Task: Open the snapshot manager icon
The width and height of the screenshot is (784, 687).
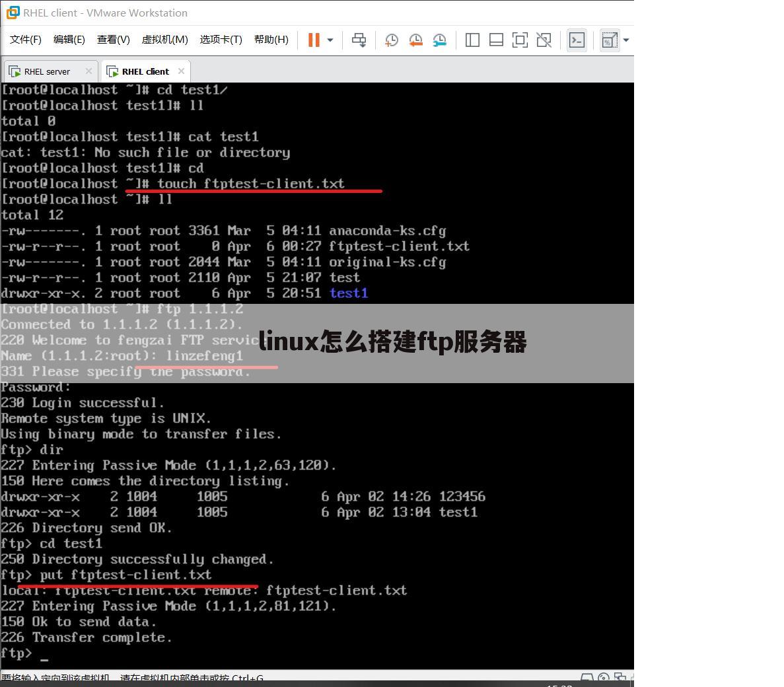Action: [x=439, y=40]
